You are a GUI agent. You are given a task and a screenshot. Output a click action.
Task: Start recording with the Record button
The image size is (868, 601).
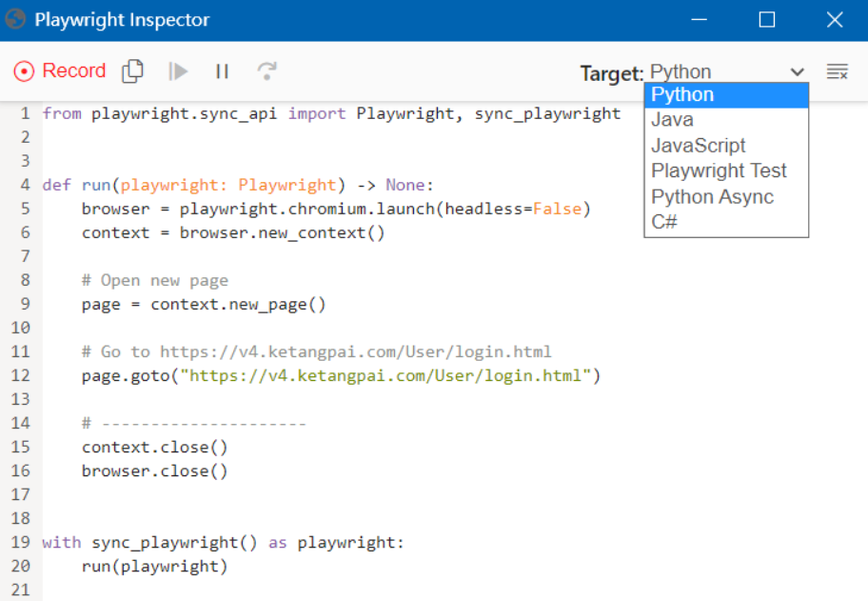point(60,70)
